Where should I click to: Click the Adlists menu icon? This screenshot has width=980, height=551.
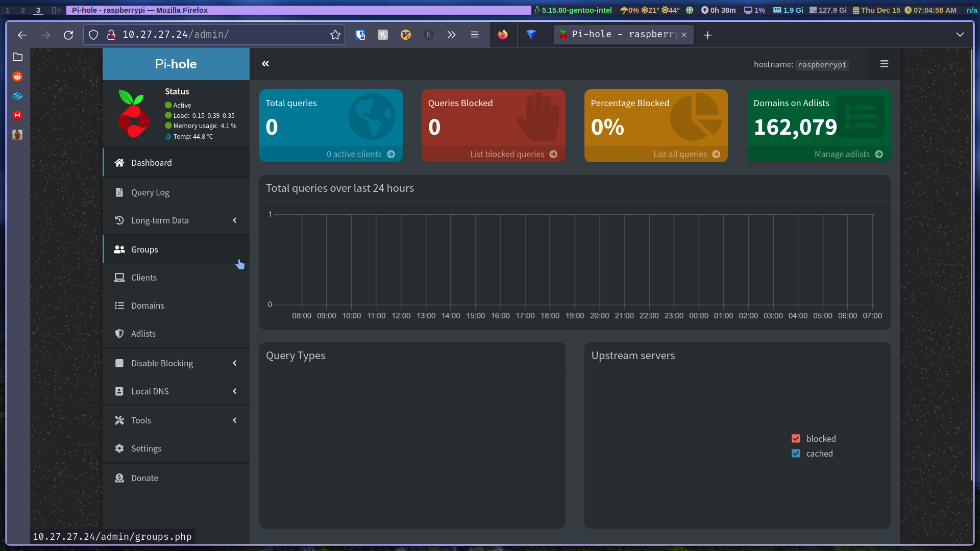(x=120, y=333)
